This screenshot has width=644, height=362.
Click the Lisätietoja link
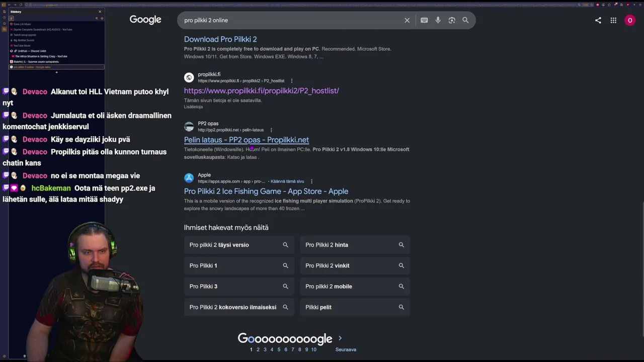[193, 107]
